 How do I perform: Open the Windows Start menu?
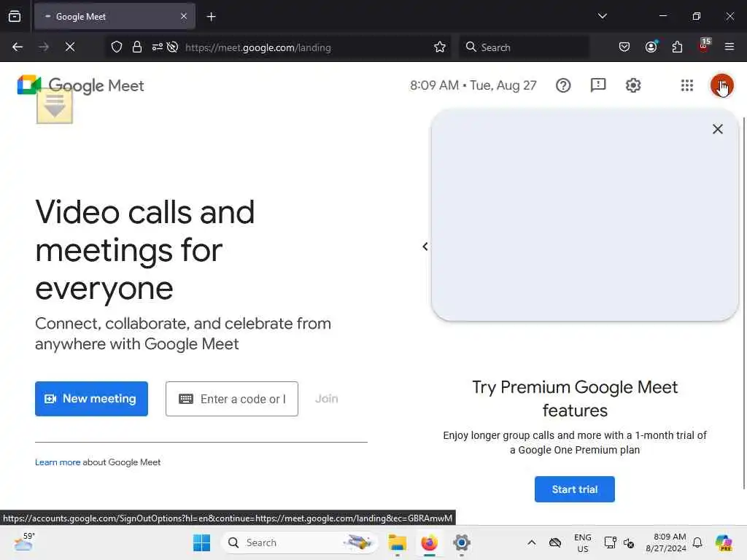[201, 542]
